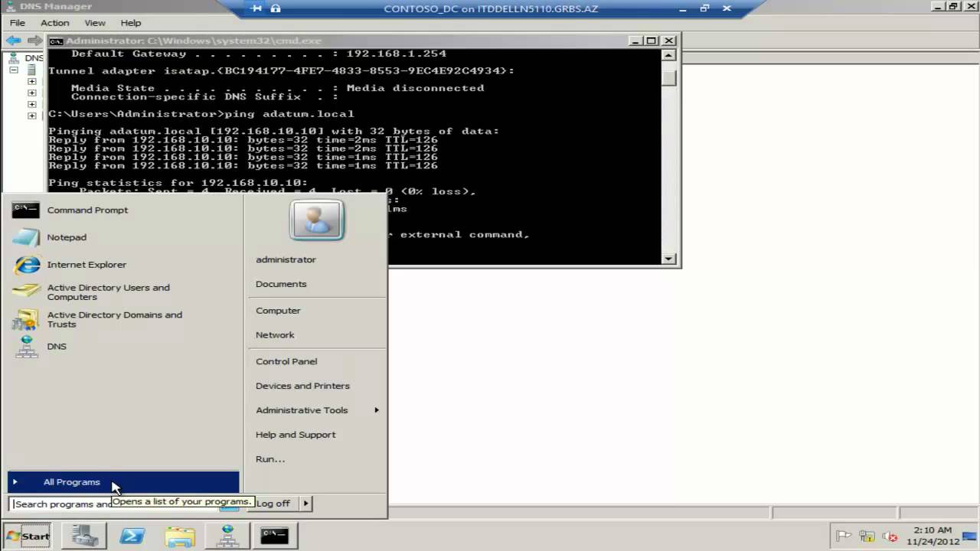Screen dimensions: 980x551
Task: Switch to DNS Manager taskbar button
Action: coord(227,536)
